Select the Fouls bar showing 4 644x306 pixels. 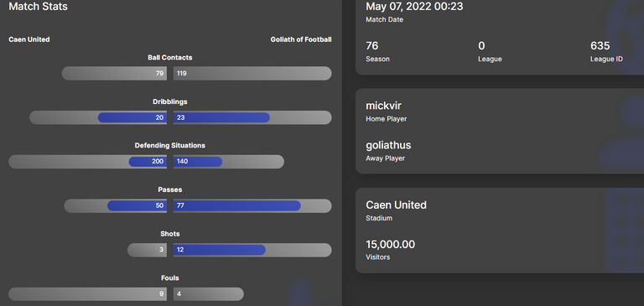point(208,294)
